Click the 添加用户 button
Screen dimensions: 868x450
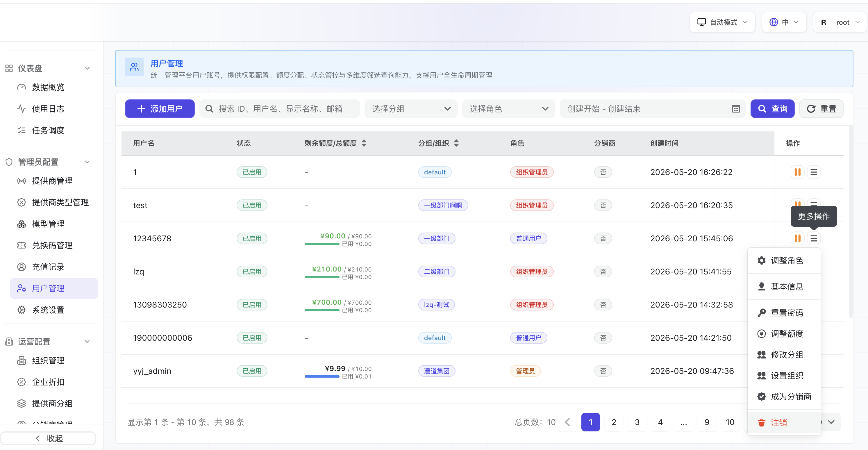coord(160,109)
